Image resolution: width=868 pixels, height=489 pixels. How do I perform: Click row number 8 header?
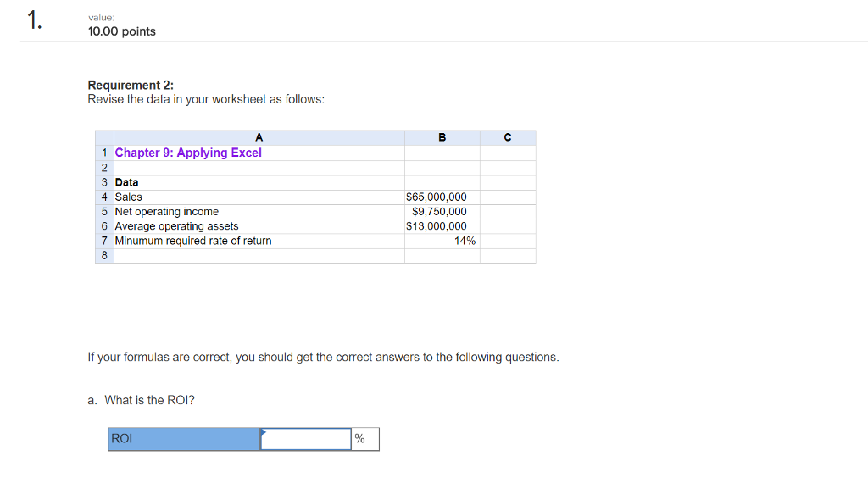click(x=104, y=256)
